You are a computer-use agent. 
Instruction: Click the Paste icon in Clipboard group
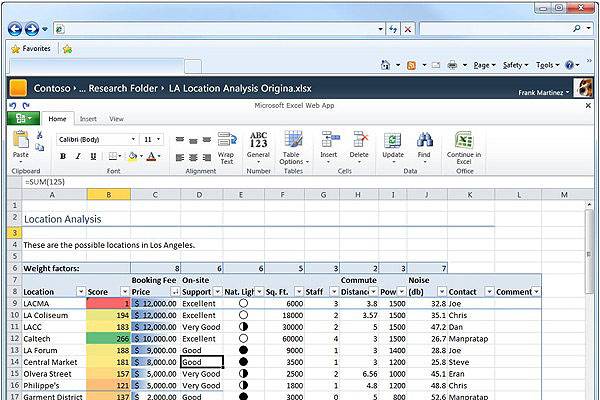(21, 139)
